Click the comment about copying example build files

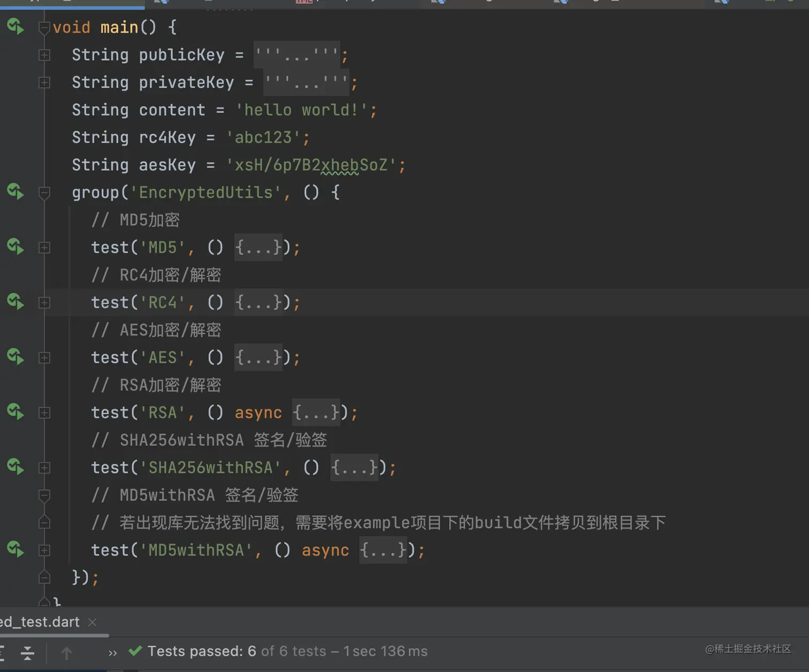[x=378, y=523]
